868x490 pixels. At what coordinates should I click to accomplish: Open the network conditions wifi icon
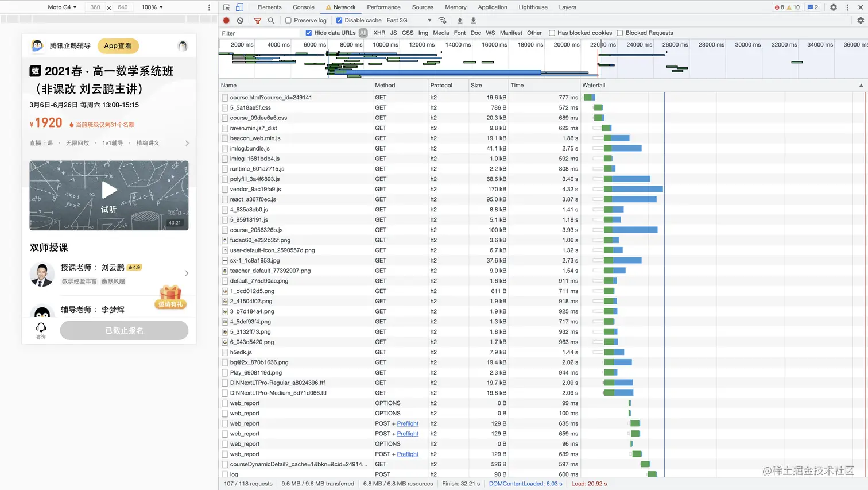pyautogui.click(x=442, y=20)
